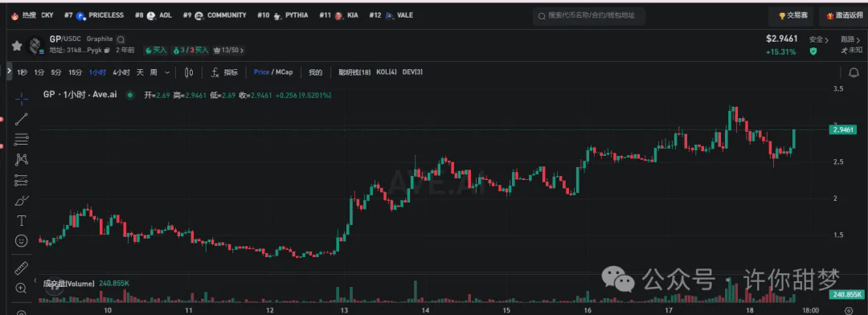Click the +15.31% change value
The width and height of the screenshot is (868, 315).
(781, 51)
